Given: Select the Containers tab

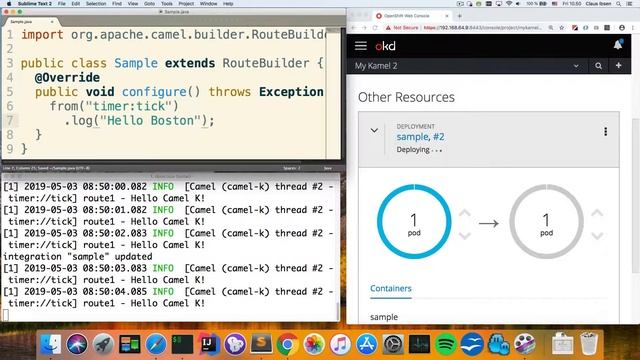Looking at the screenshot, I should click(x=391, y=288).
